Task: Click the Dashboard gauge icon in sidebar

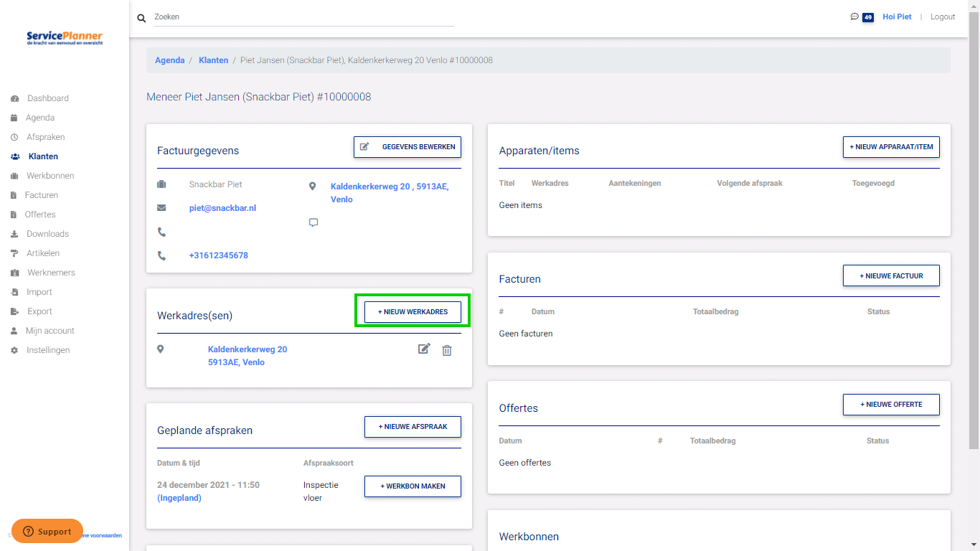Action: pyautogui.click(x=14, y=98)
